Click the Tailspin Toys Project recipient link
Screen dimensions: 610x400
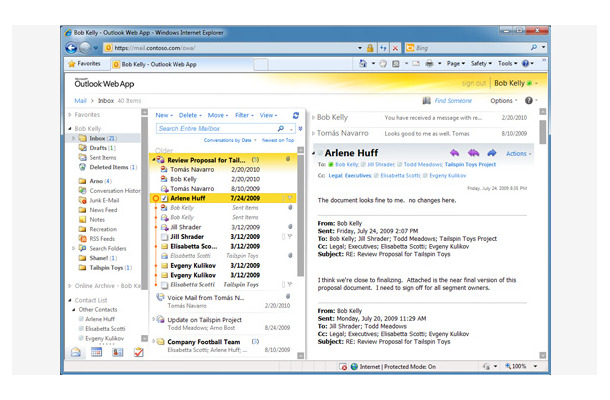470,165
